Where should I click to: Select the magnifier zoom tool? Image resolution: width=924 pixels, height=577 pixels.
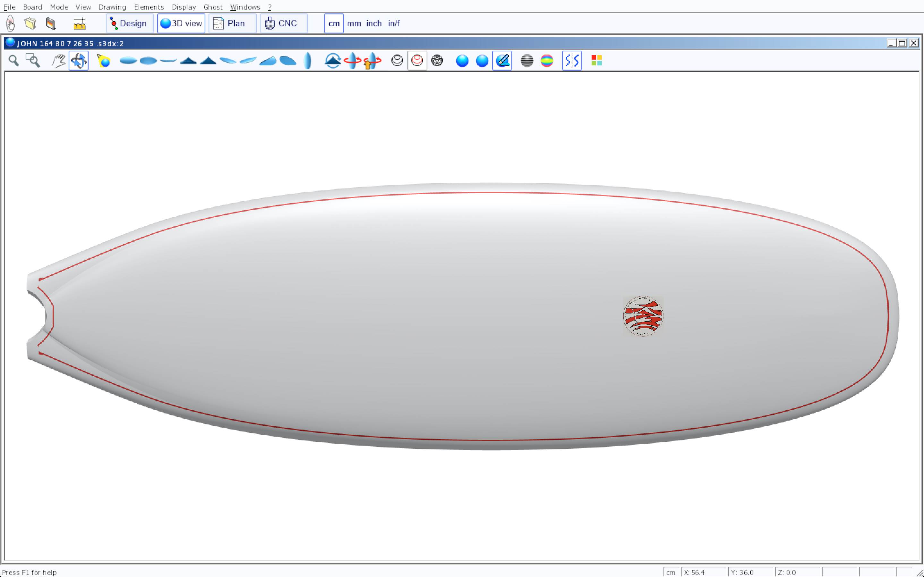[x=14, y=61]
